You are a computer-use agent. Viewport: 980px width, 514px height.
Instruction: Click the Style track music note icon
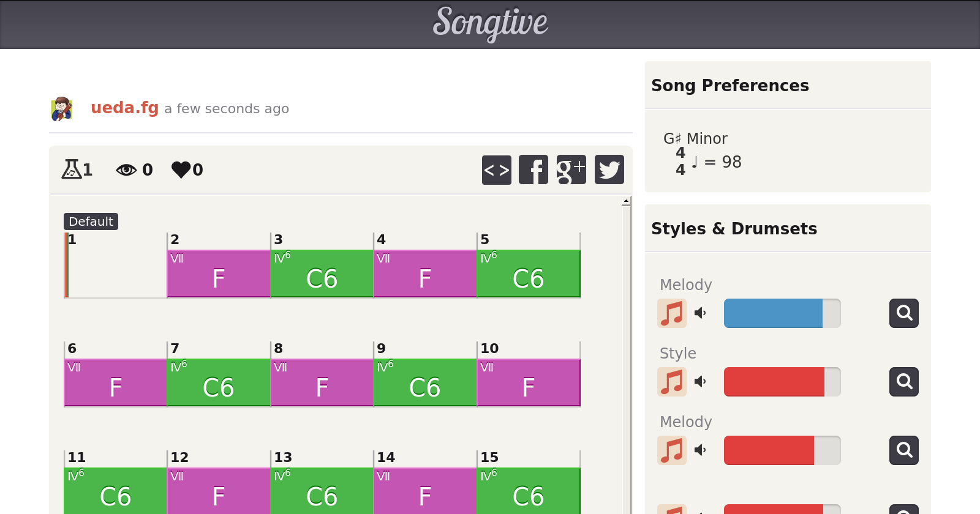pos(672,382)
